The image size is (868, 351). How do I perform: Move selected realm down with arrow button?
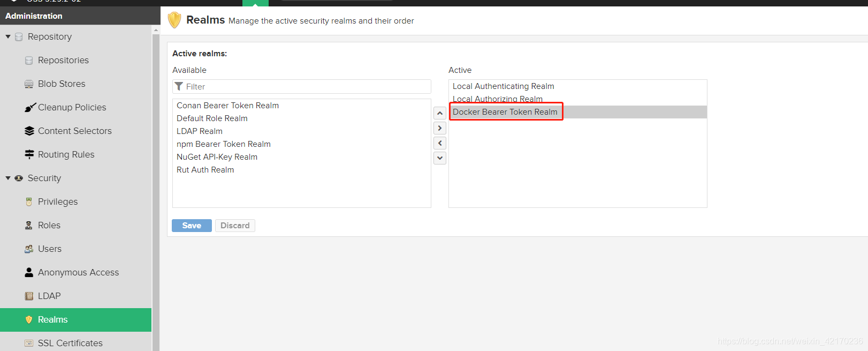tap(440, 158)
